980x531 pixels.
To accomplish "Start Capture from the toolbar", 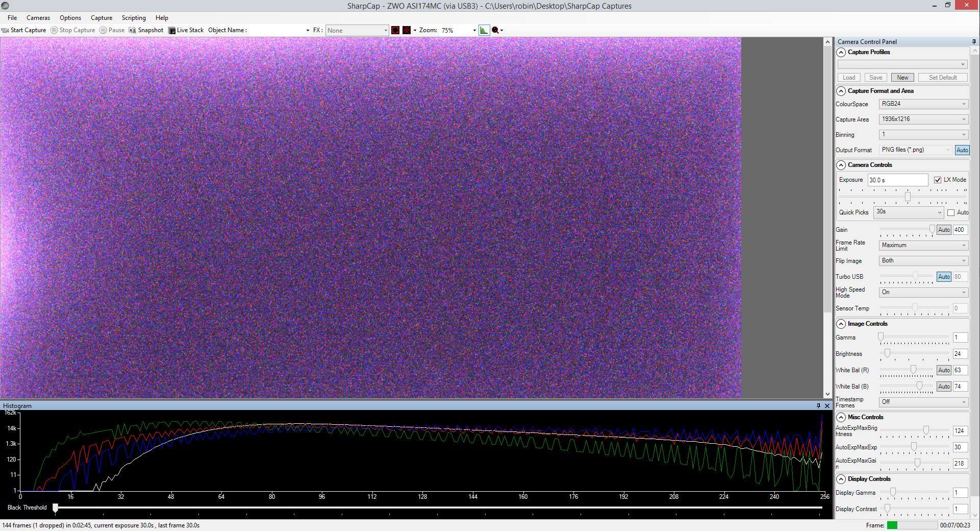I will tap(24, 30).
